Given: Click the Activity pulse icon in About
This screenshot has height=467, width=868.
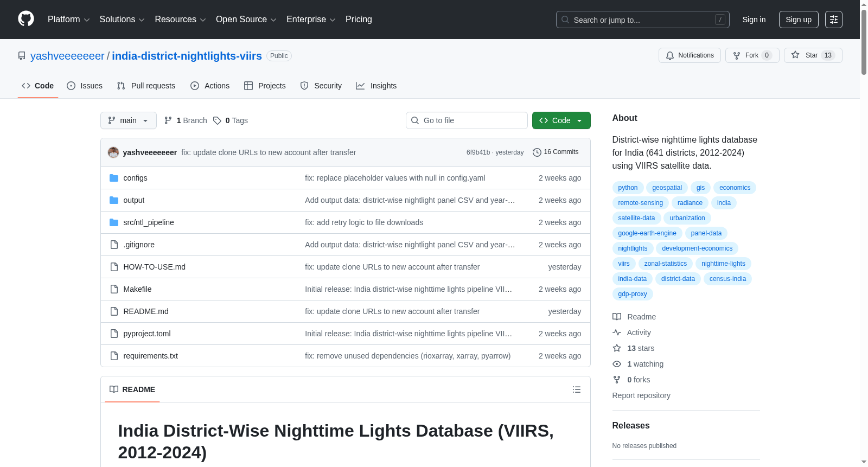Looking at the screenshot, I should (x=617, y=332).
